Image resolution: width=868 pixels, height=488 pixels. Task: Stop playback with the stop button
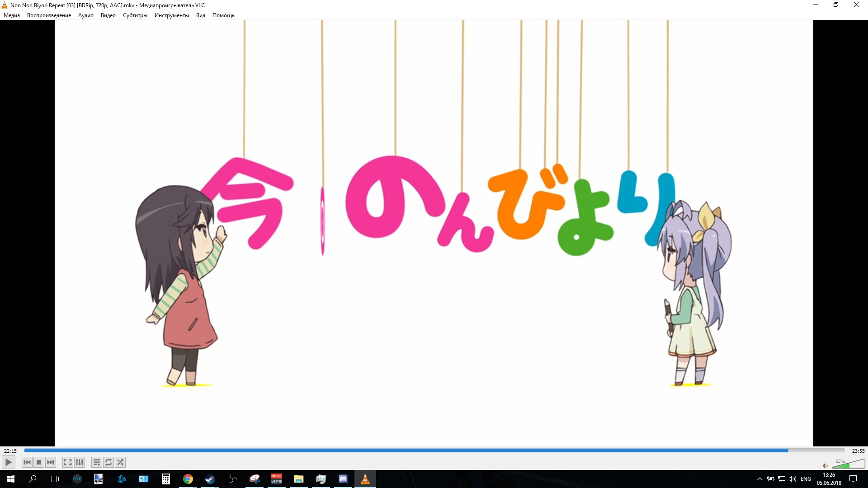pos(39,462)
